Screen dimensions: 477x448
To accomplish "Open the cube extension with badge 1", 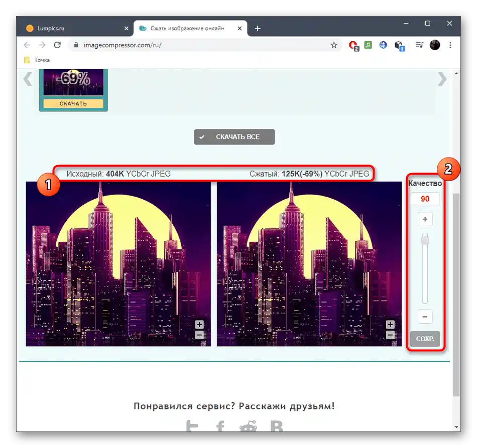I will tap(399, 46).
